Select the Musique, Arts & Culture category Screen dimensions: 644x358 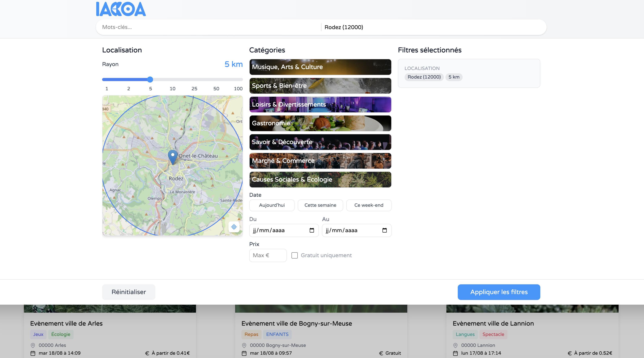click(x=320, y=67)
